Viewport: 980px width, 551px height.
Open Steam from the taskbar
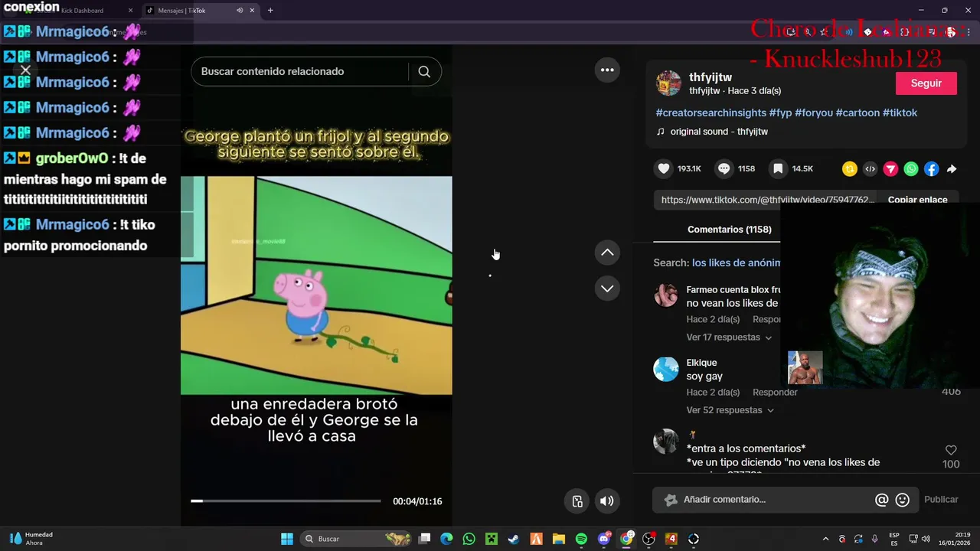pos(514,539)
